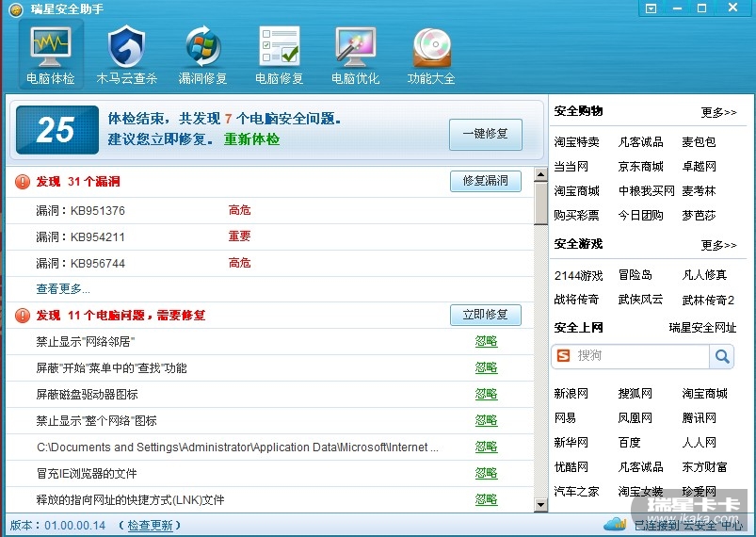
Task: Open the 东方财富 link
Action: pyautogui.click(x=704, y=467)
